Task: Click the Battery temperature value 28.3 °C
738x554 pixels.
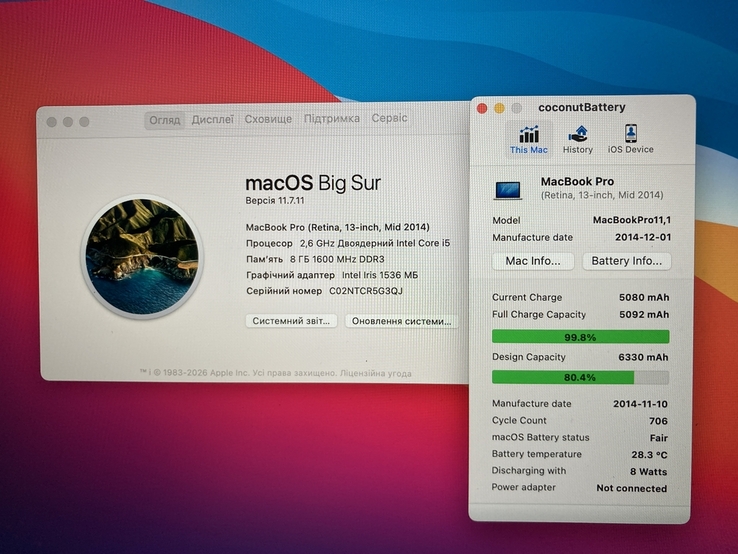Action: click(650, 455)
